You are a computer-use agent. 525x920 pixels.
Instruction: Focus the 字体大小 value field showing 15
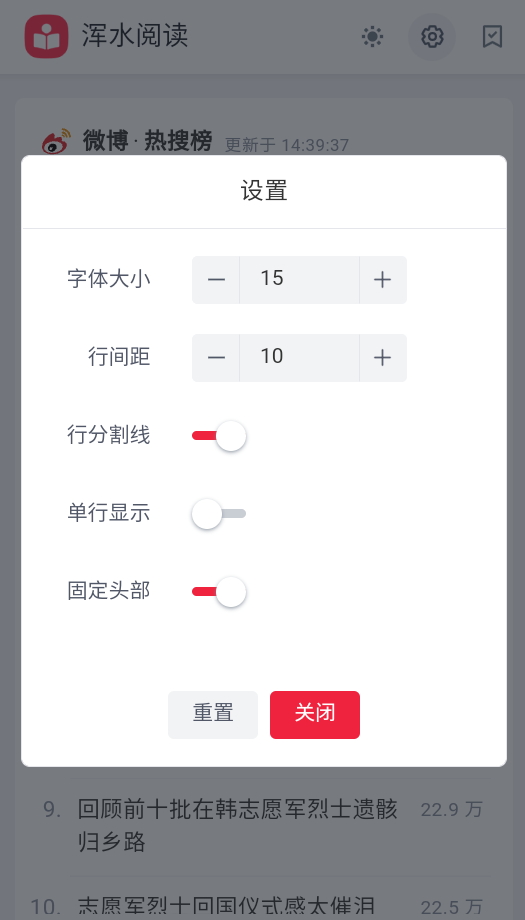(x=299, y=280)
